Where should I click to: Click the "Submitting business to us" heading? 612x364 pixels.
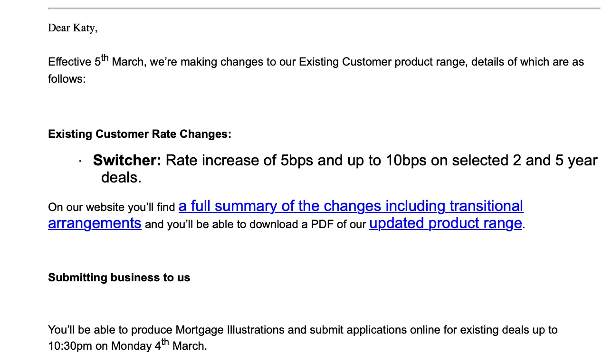click(x=119, y=278)
